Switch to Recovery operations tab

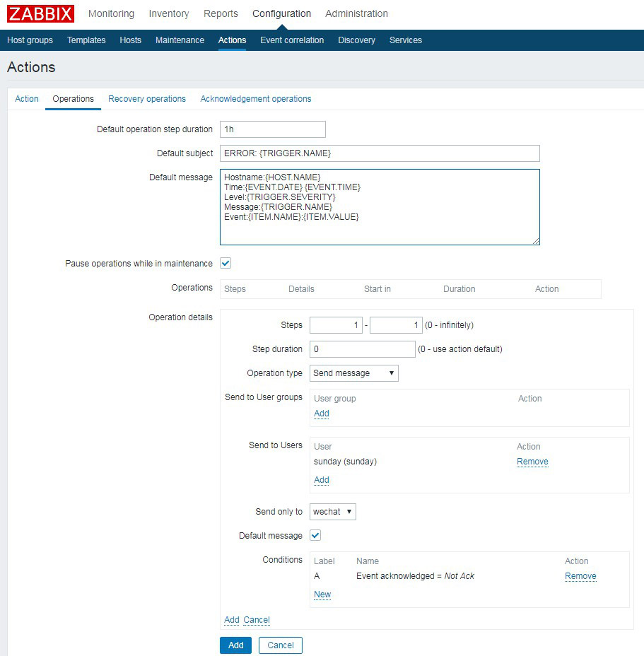coord(147,99)
